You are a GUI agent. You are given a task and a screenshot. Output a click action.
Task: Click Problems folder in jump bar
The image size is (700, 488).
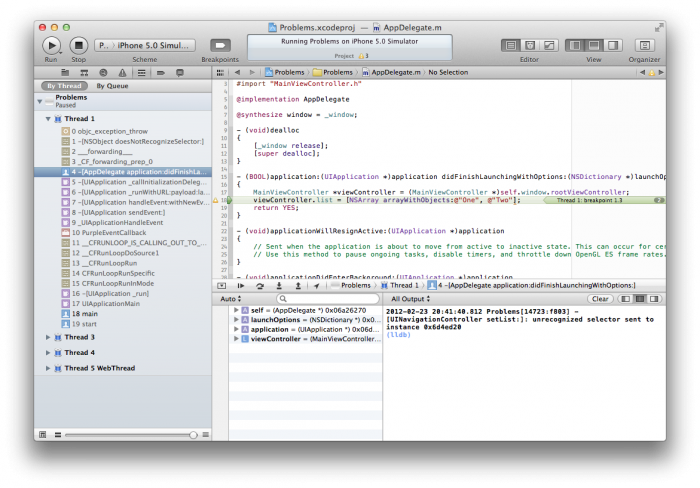pyautogui.click(x=333, y=72)
